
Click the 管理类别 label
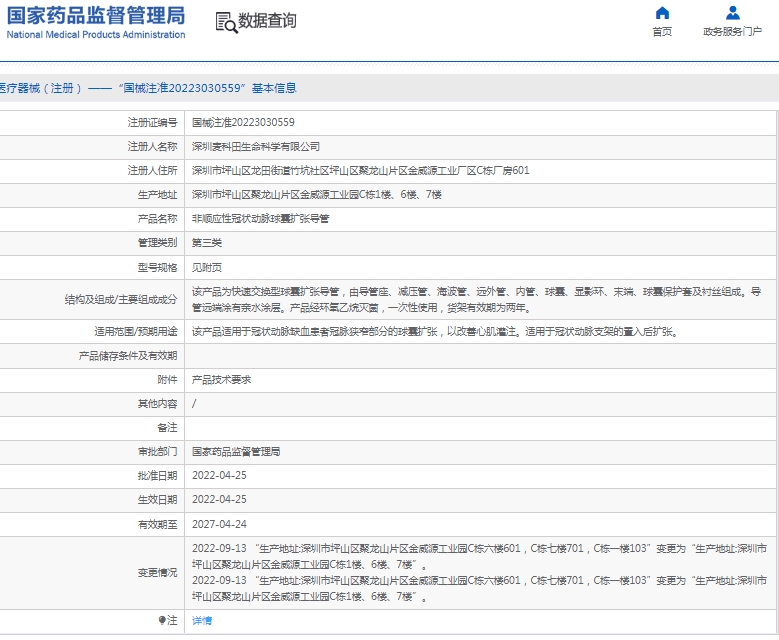coord(157,242)
